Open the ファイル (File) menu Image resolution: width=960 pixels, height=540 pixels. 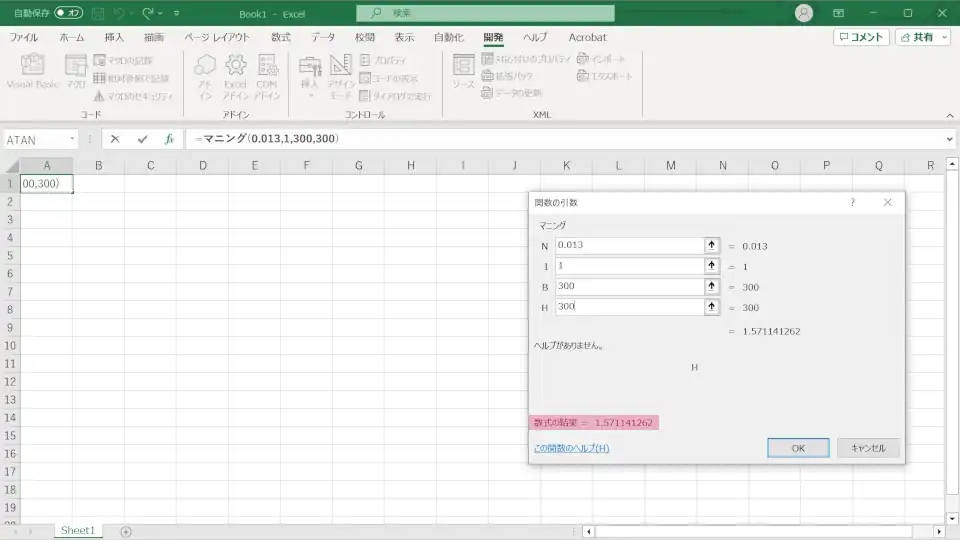pyautogui.click(x=24, y=37)
